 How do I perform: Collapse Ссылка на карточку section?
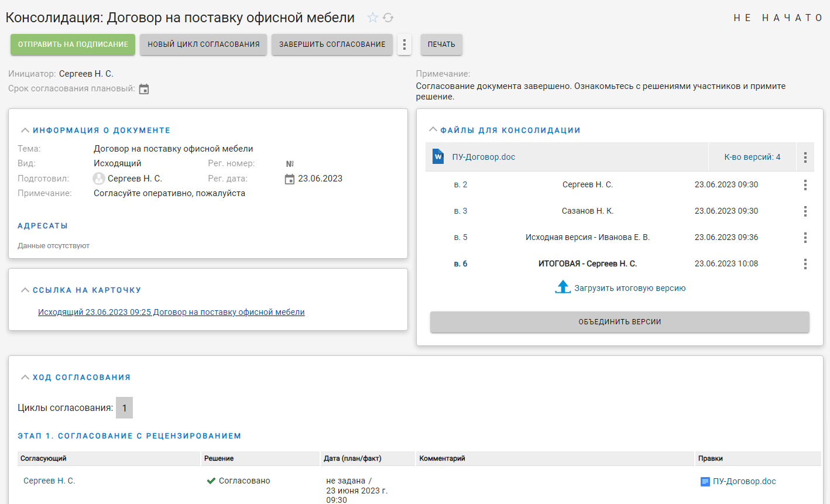[25, 290]
